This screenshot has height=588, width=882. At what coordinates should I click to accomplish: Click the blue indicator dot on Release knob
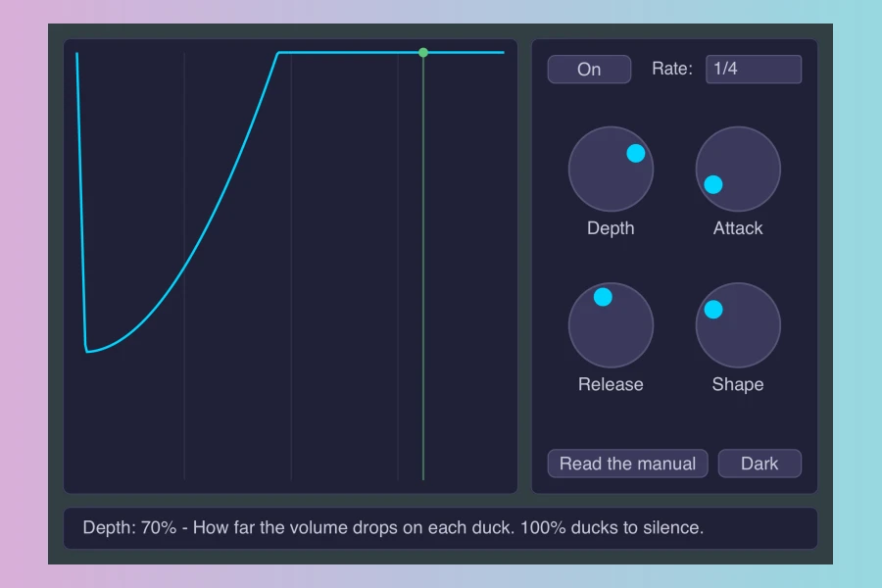(x=603, y=297)
